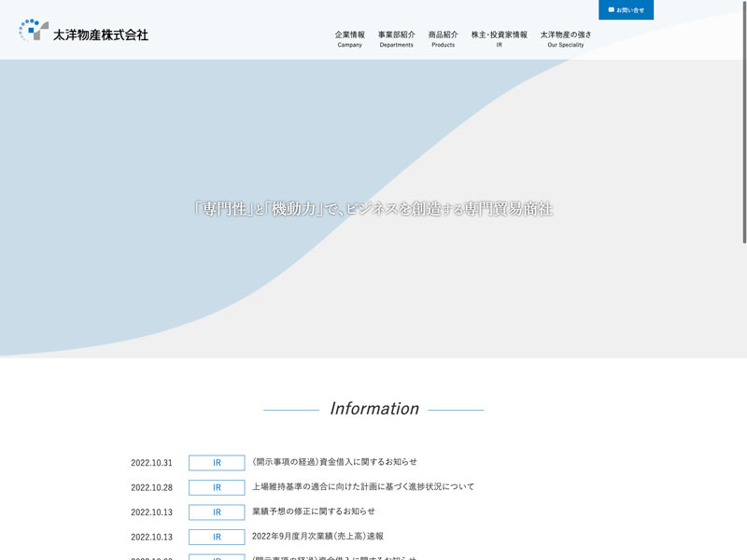Click the Information section heading
Viewport: 747px width, 560px height.
pos(373,409)
